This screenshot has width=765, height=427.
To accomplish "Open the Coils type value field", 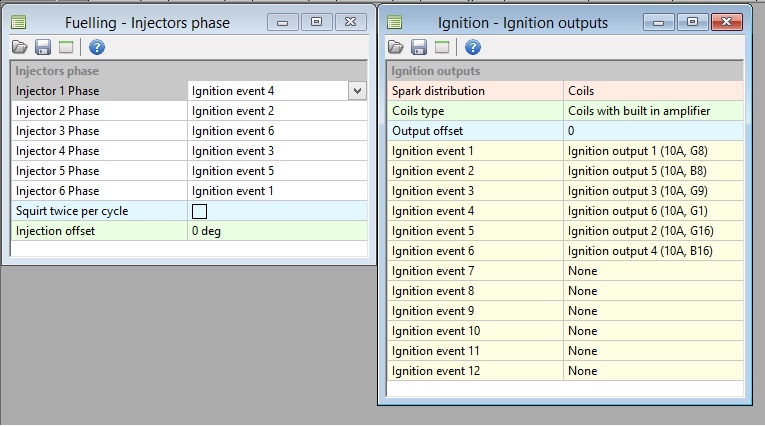I will click(x=654, y=111).
